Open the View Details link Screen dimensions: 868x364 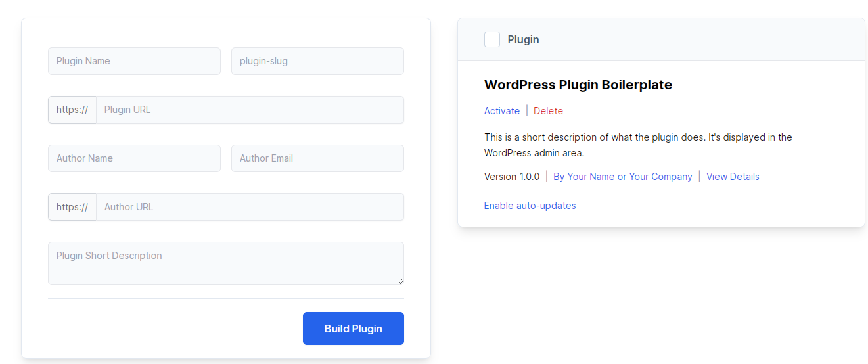(733, 177)
